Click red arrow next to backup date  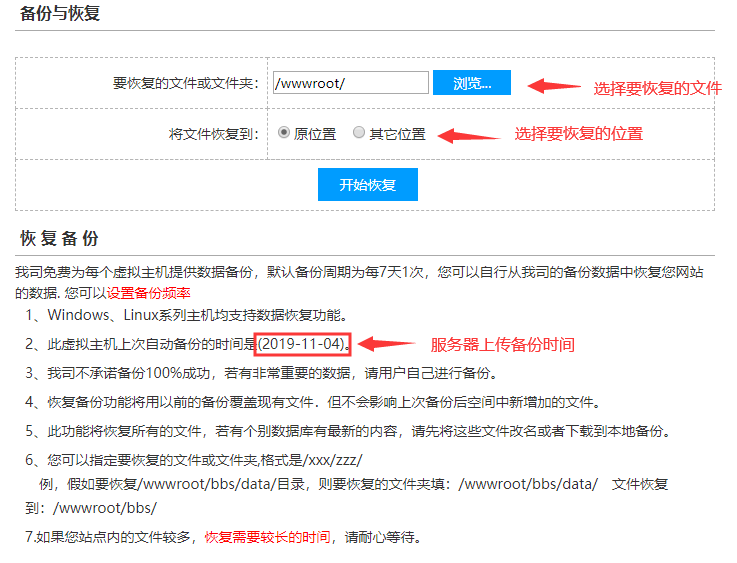tap(386, 344)
